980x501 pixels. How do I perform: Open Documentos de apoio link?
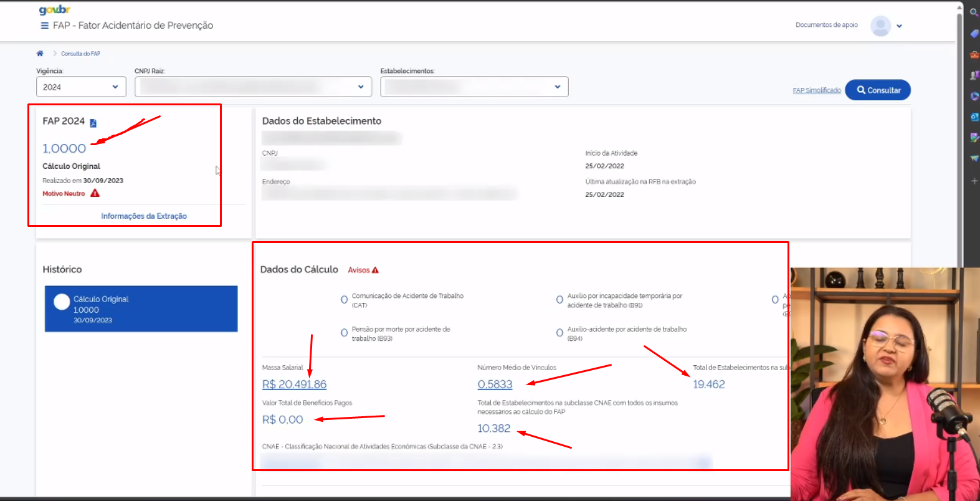pos(827,25)
